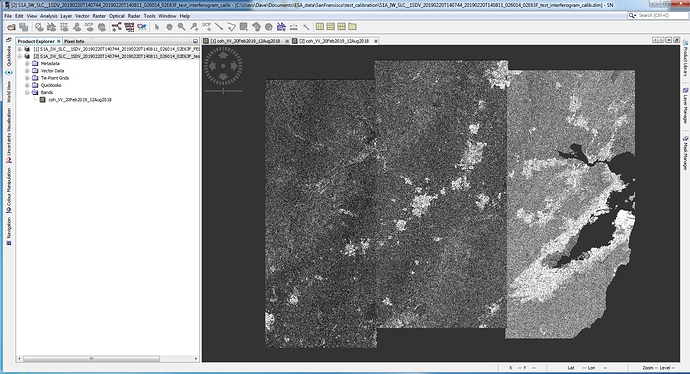Pan image right with navigation arrow
The width and height of the screenshot is (690, 374).
point(234,66)
